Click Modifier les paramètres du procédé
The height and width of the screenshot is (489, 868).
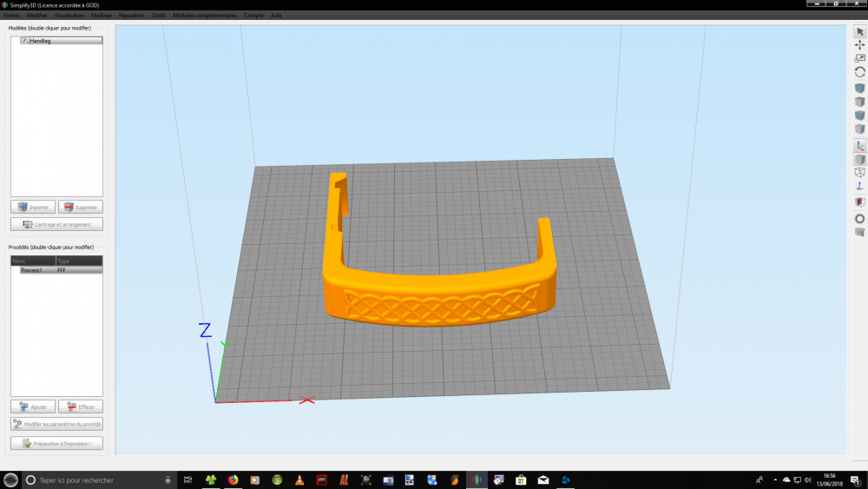[x=56, y=424]
